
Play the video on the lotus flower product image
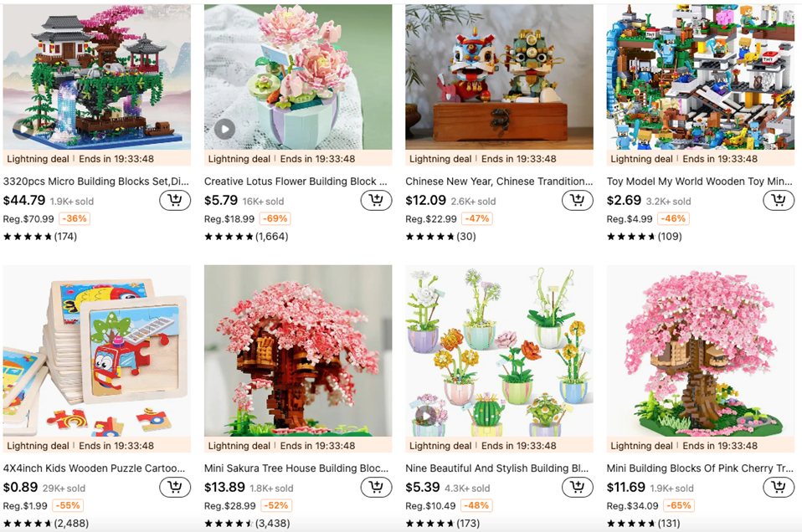tap(224, 130)
